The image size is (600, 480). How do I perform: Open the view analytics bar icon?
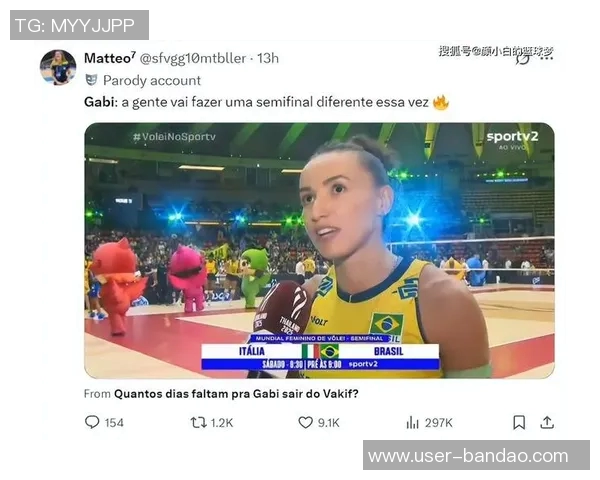pyautogui.click(x=412, y=423)
